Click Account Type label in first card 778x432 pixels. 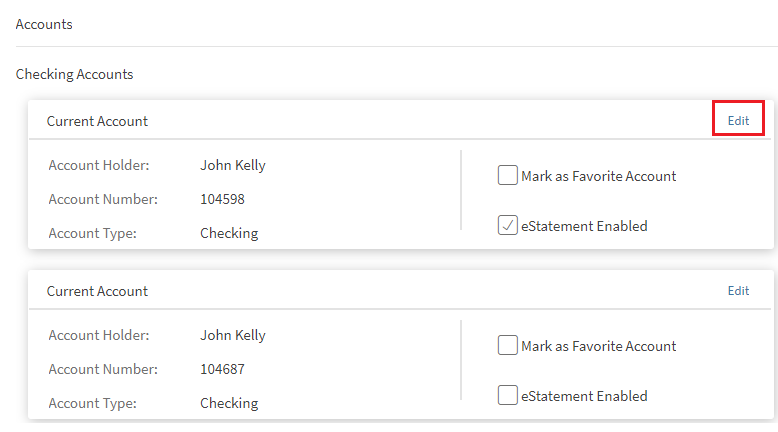(x=92, y=233)
